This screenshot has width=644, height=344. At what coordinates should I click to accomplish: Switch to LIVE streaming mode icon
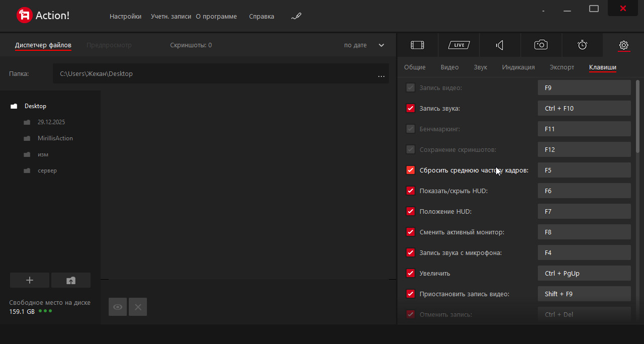click(458, 45)
